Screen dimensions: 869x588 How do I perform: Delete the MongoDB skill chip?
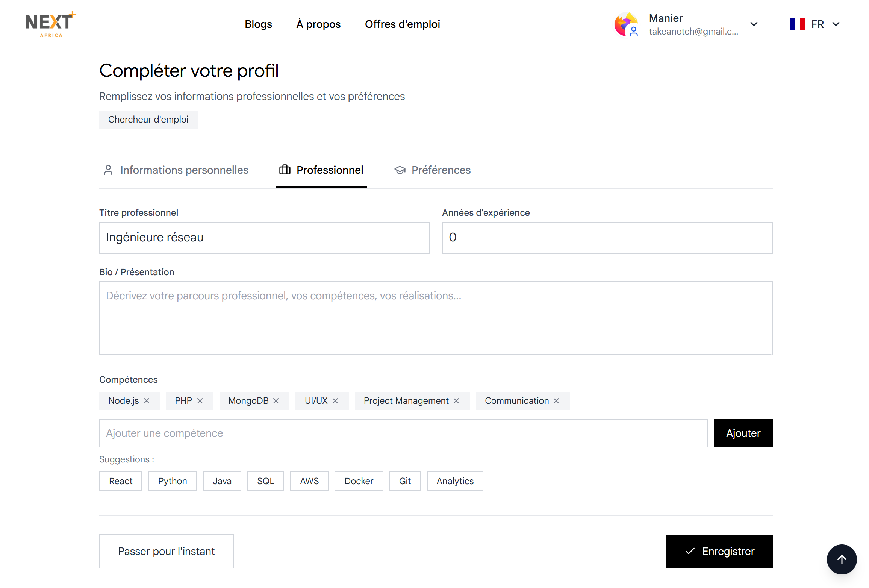[x=276, y=401]
